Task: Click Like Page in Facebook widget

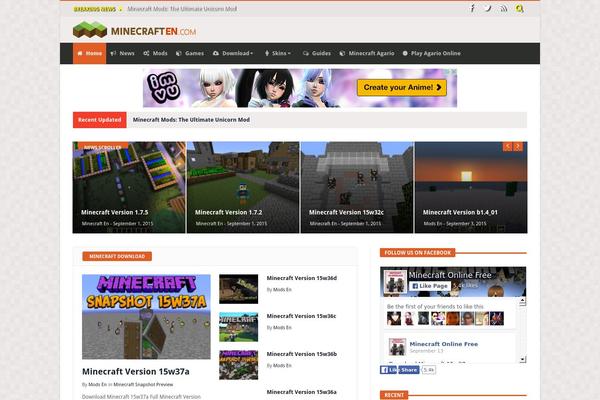Action: coord(430,286)
